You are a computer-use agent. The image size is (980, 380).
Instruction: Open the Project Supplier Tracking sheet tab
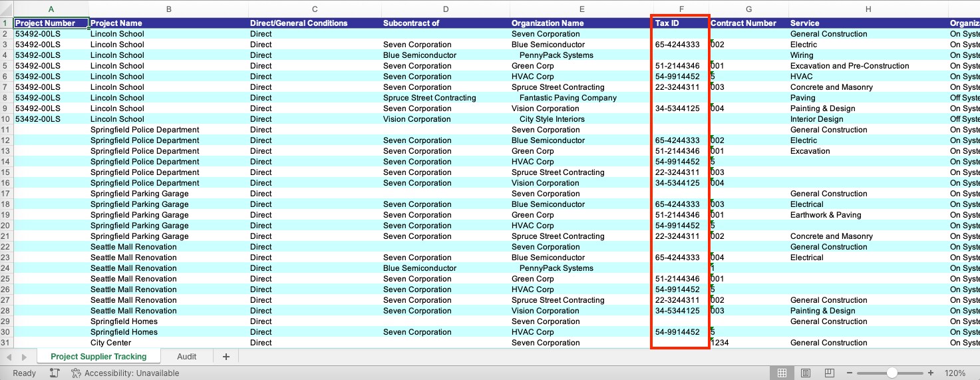pos(98,357)
